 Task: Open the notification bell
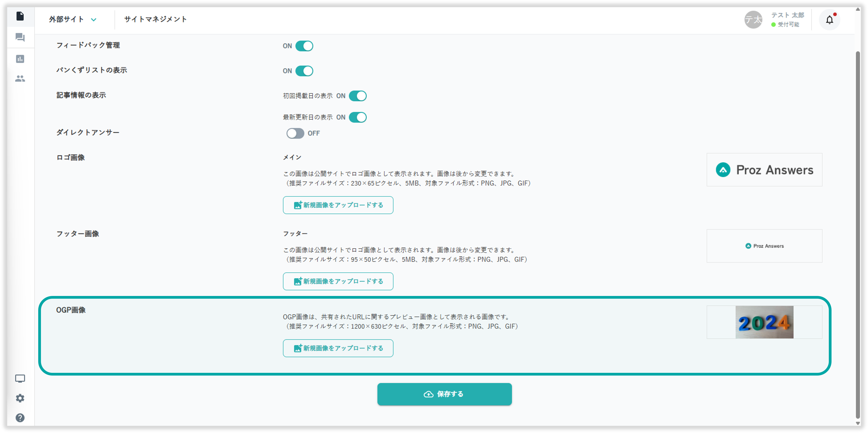tap(829, 20)
